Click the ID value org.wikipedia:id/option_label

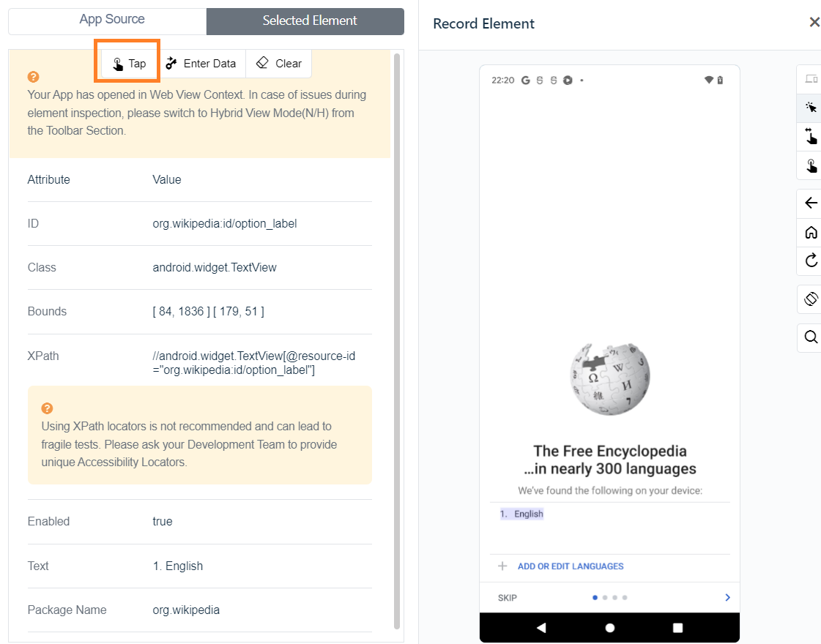point(225,223)
